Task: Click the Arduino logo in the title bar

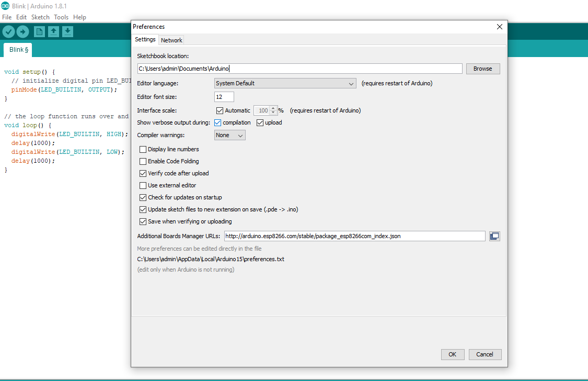Action: click(x=5, y=6)
